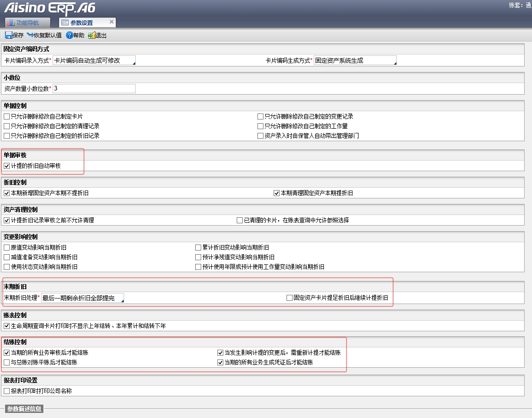Open Help (帮助) question mark icon
Screen dimensions: 532x418
coord(70,36)
